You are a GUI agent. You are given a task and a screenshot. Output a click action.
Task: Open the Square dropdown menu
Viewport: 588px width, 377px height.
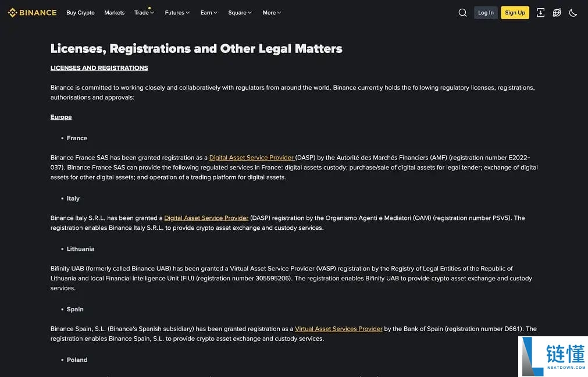(x=240, y=13)
